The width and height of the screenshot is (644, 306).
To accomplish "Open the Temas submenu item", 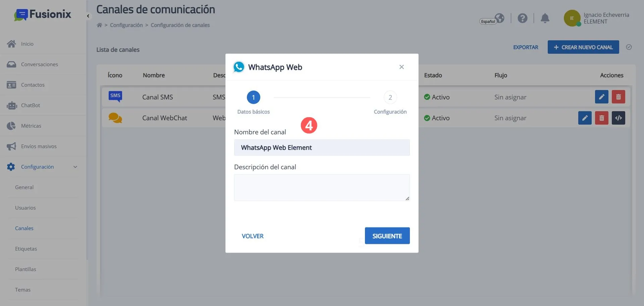I will coord(23,290).
